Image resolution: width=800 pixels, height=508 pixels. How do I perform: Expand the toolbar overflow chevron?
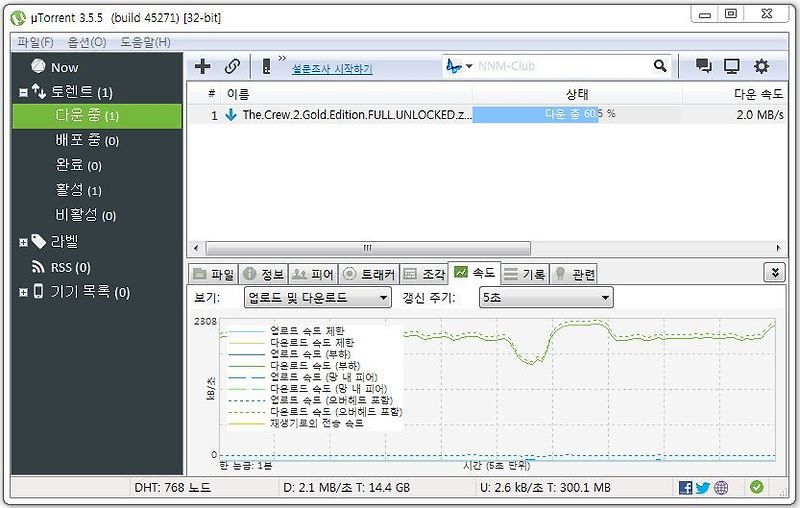(282, 58)
